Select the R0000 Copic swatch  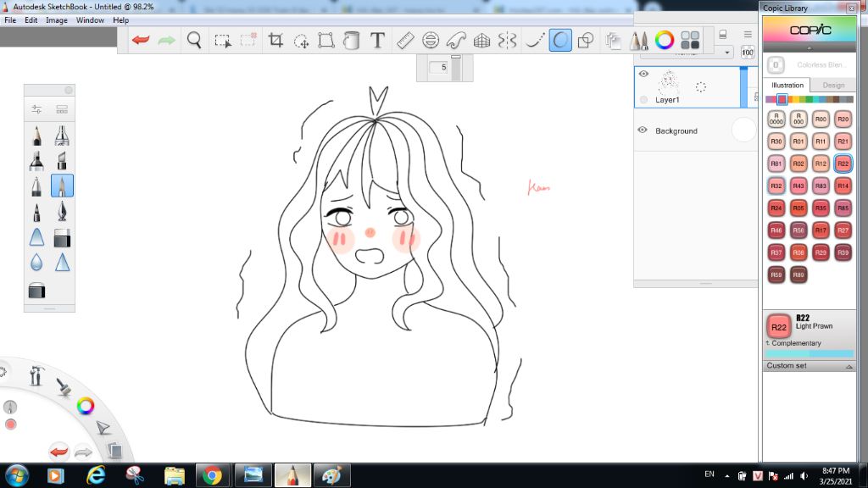tap(776, 119)
